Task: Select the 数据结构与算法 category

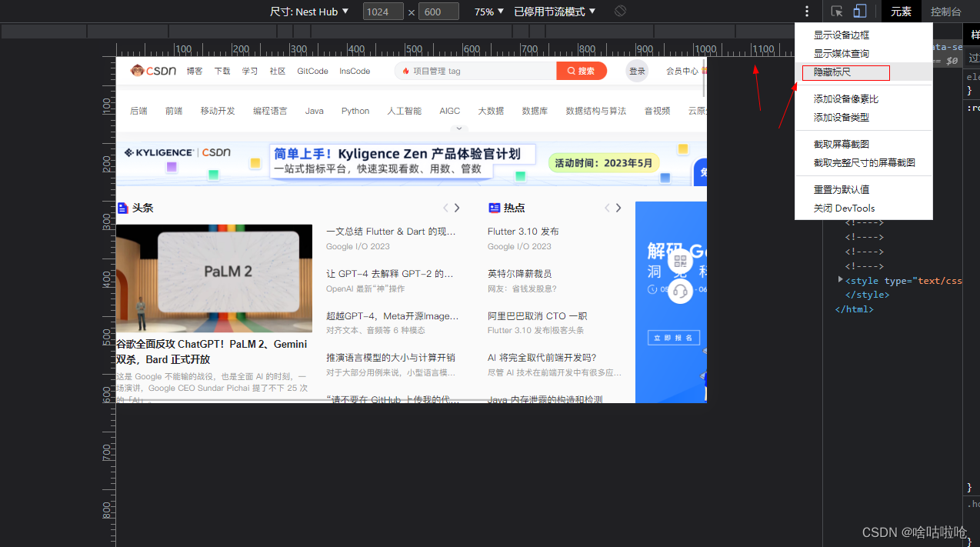Action: click(x=596, y=111)
